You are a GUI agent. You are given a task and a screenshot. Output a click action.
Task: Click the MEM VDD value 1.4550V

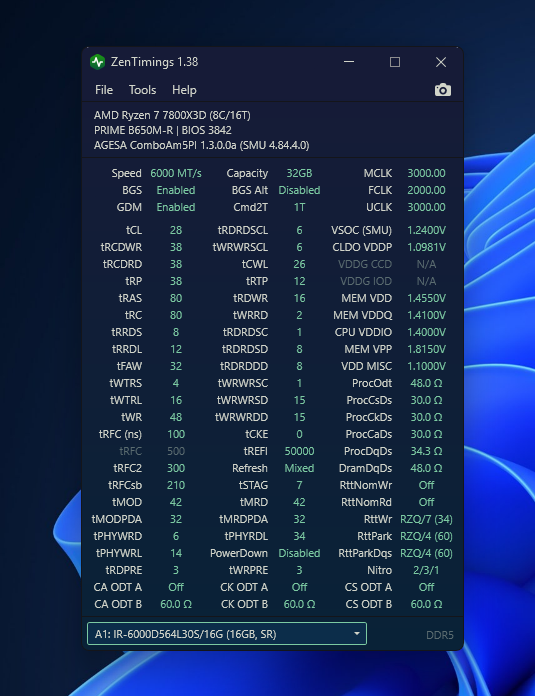click(426, 298)
